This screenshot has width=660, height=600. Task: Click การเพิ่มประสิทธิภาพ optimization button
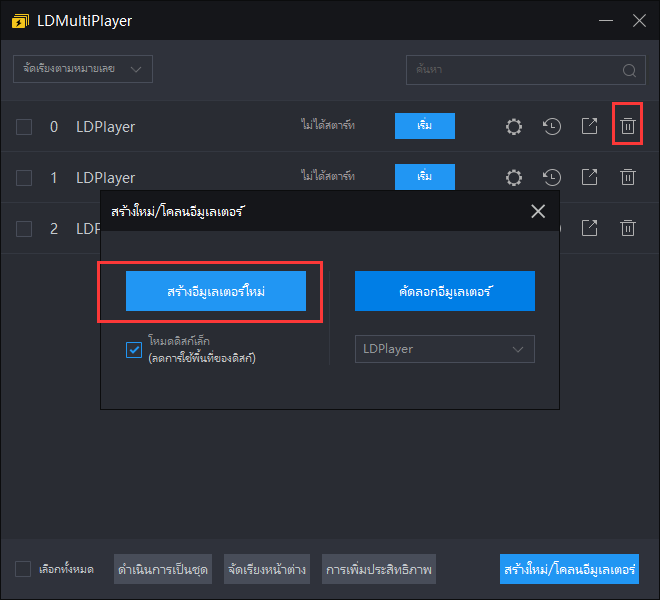[379, 569]
